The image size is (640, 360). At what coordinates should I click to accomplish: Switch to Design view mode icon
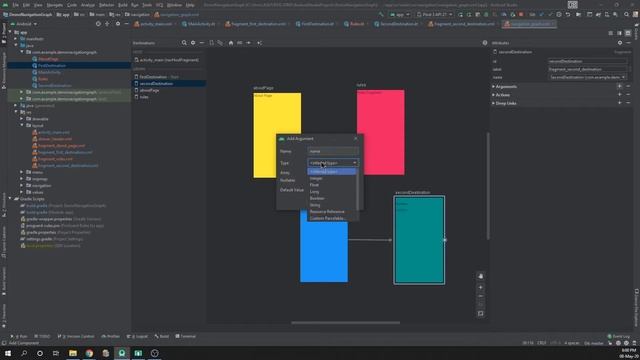628,33
